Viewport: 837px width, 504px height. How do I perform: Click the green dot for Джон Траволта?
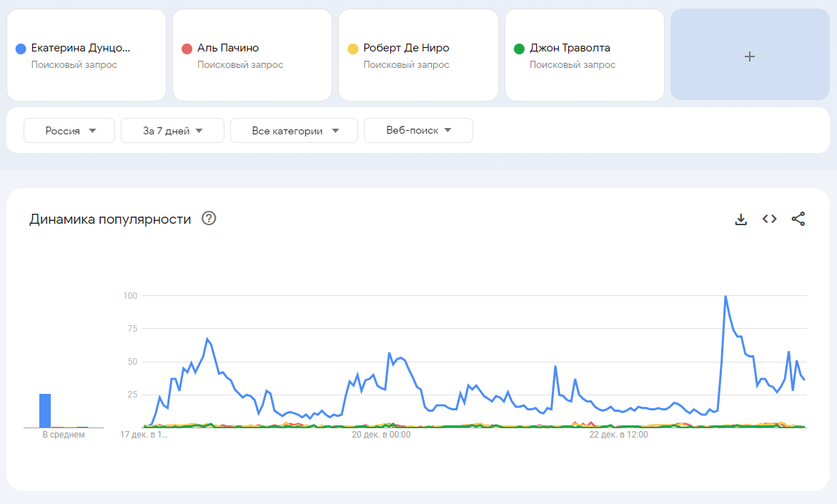point(519,49)
